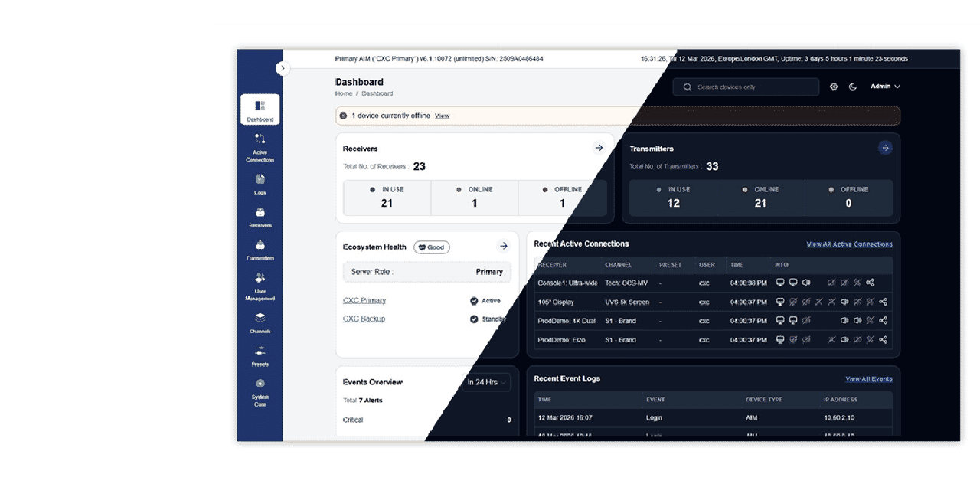
Task: Select the UVS 5k Screen channel cell
Action: 627,302
